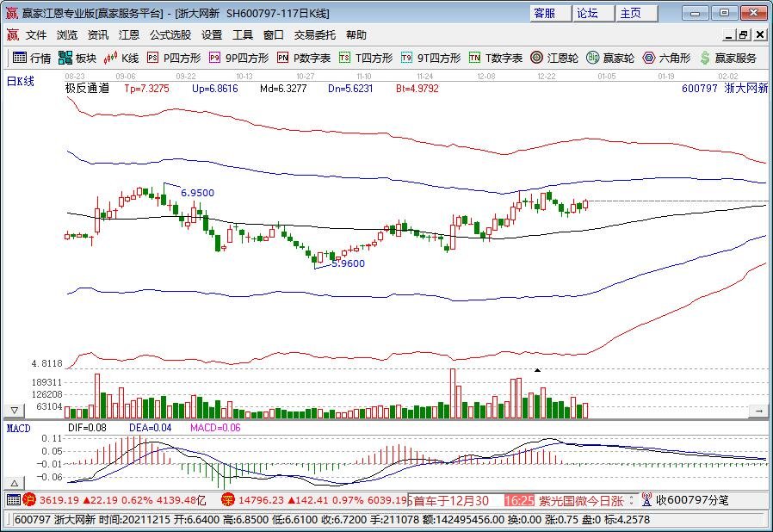Click the 600797 浙大网新 stock name label
The width and height of the screenshot is (773, 532).
tap(725, 89)
